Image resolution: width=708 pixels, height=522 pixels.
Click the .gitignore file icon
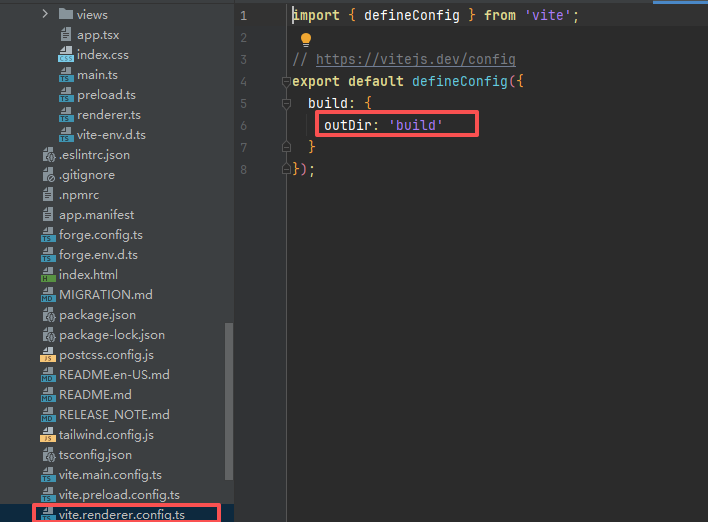[x=48, y=175]
